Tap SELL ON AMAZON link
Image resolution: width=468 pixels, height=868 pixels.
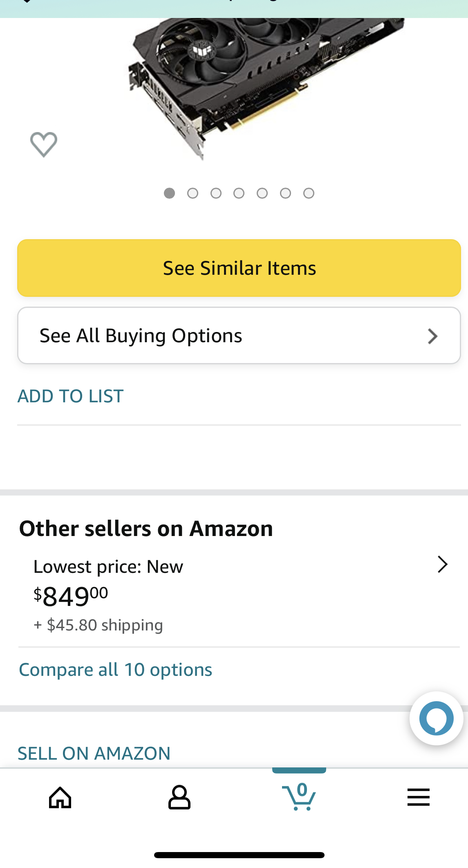[x=94, y=753]
